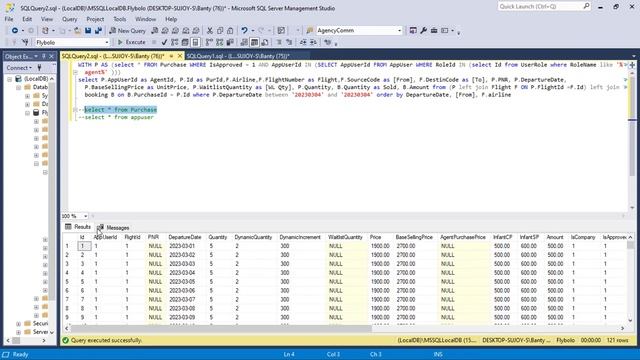This screenshot has width=640, height=360.
Task: Toggle Include Live Query Statistics
Action: (x=220, y=42)
